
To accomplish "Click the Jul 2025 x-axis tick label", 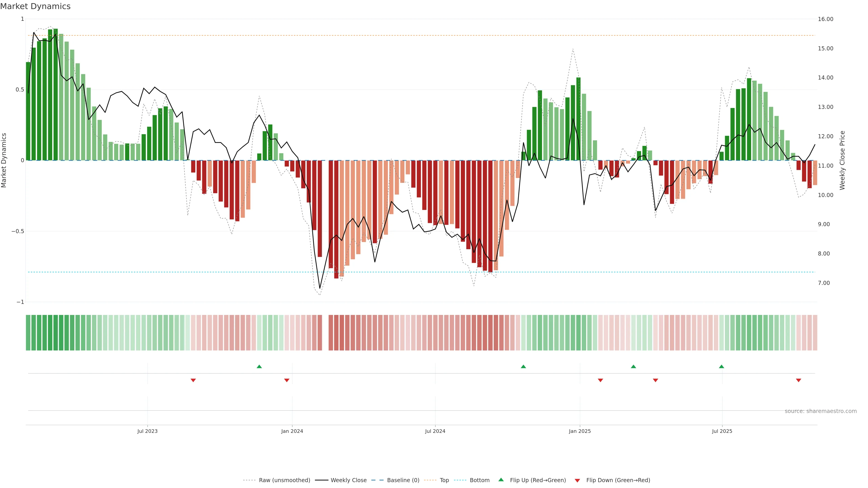I will tap(722, 431).
